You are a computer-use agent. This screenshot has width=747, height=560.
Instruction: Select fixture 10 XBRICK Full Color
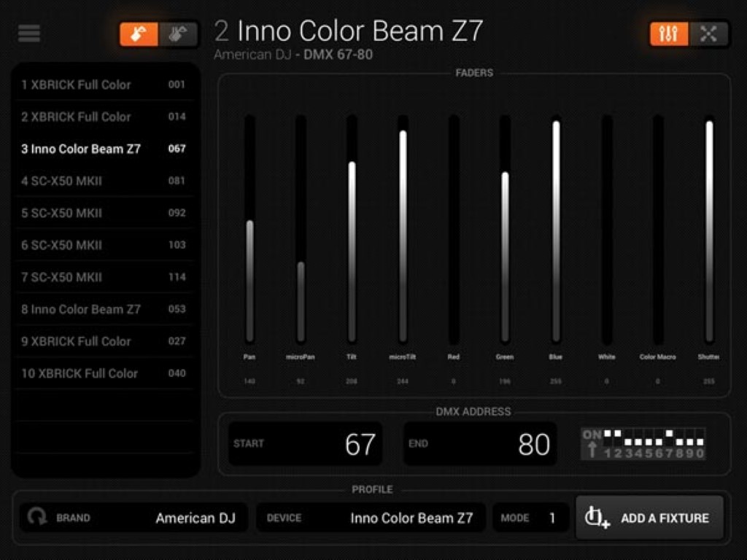tap(103, 373)
